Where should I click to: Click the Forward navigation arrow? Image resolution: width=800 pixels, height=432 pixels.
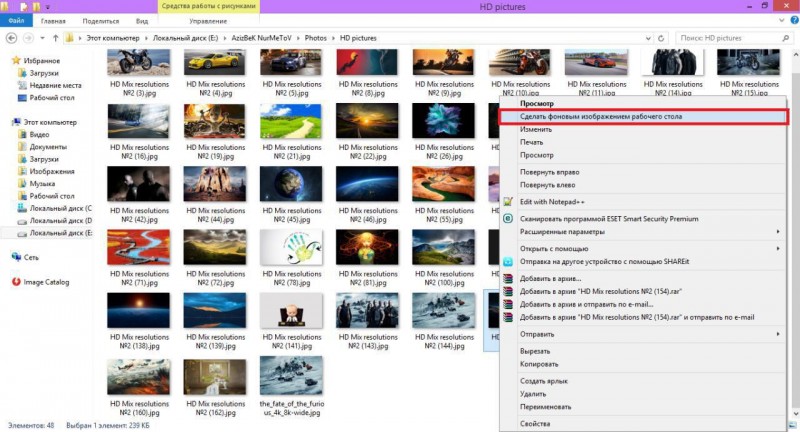pyautogui.click(x=29, y=38)
